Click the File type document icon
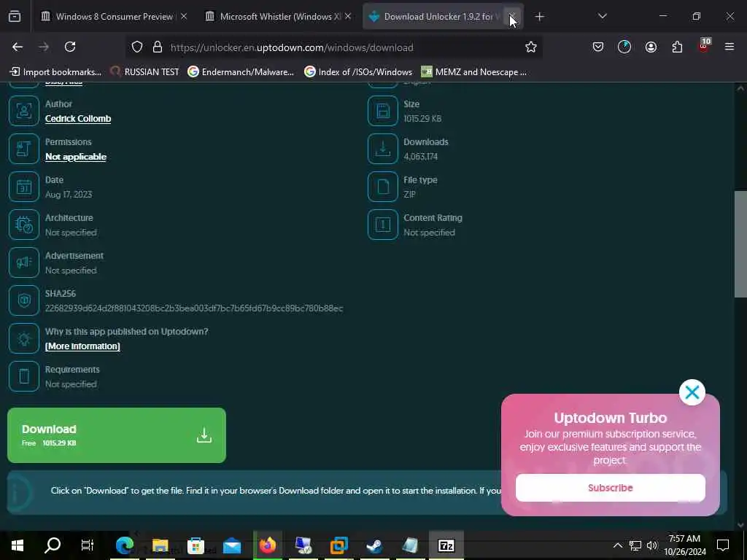The height and width of the screenshot is (560, 747). (x=382, y=187)
